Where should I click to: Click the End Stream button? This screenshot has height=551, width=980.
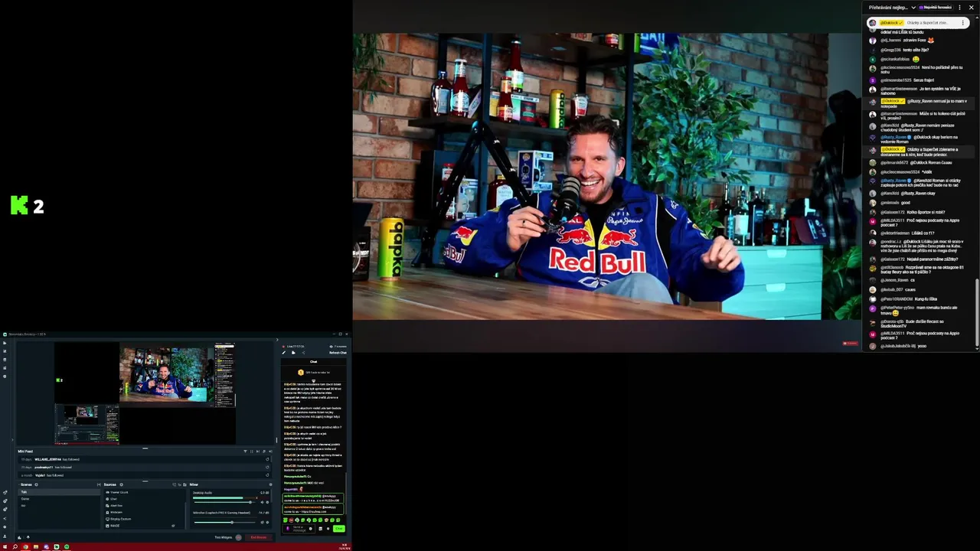259,537
